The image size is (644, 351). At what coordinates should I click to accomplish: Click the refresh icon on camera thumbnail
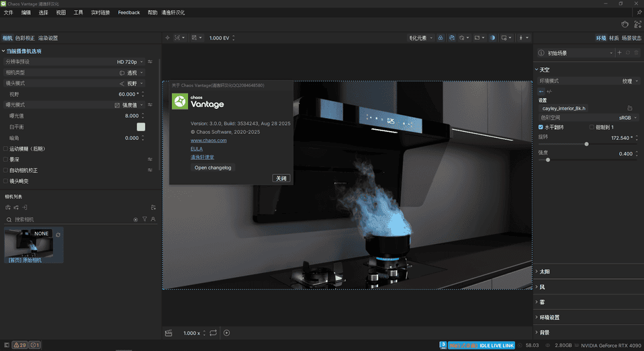pos(58,235)
